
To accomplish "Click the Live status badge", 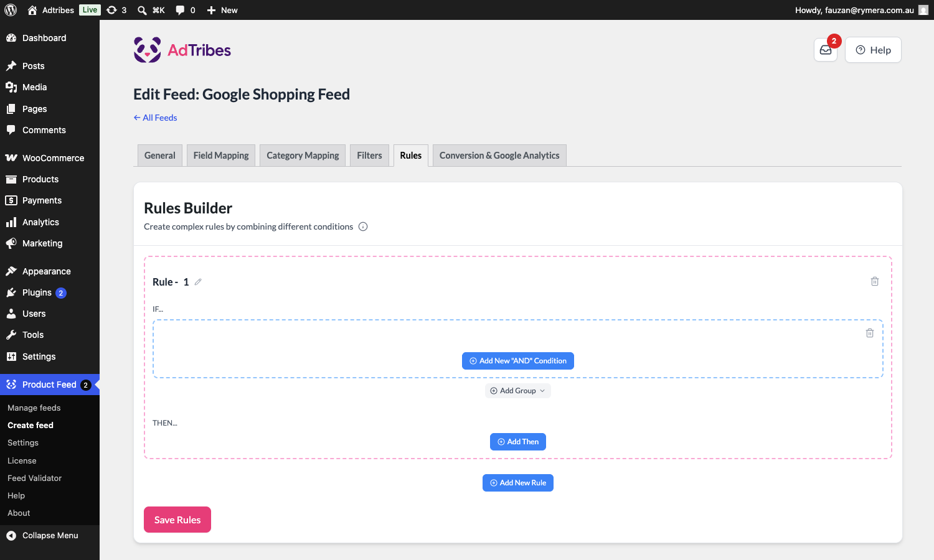I will coord(90,10).
